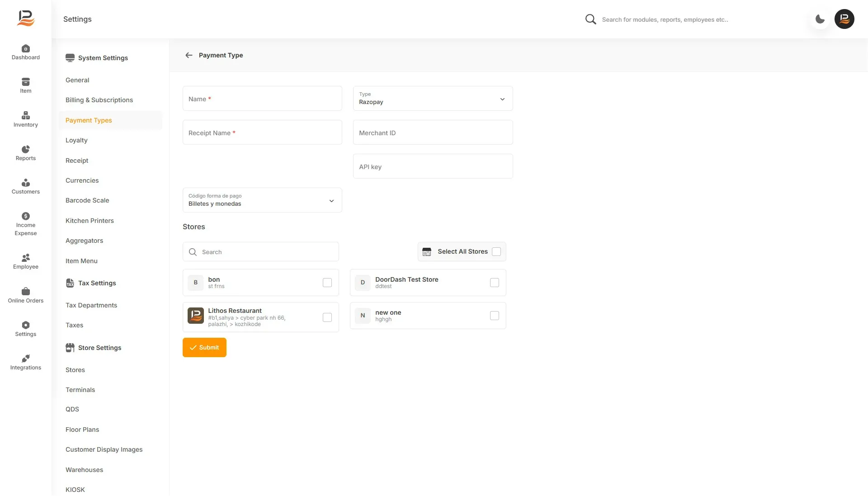
Task: Tick the new one store checkbox
Action: point(495,316)
